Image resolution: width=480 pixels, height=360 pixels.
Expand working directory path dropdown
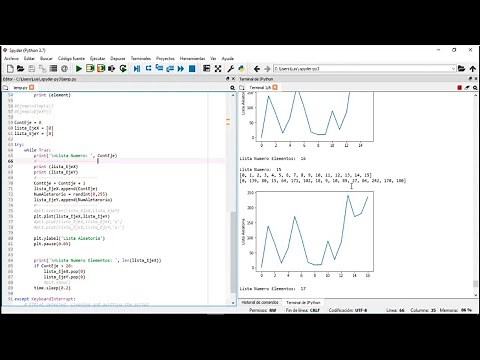coord(453,69)
